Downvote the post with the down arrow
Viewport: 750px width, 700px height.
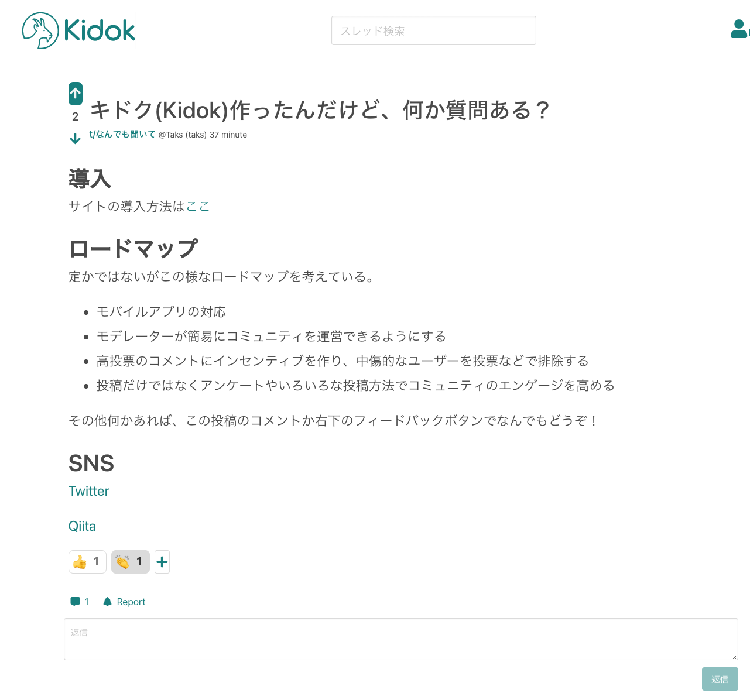click(x=75, y=139)
